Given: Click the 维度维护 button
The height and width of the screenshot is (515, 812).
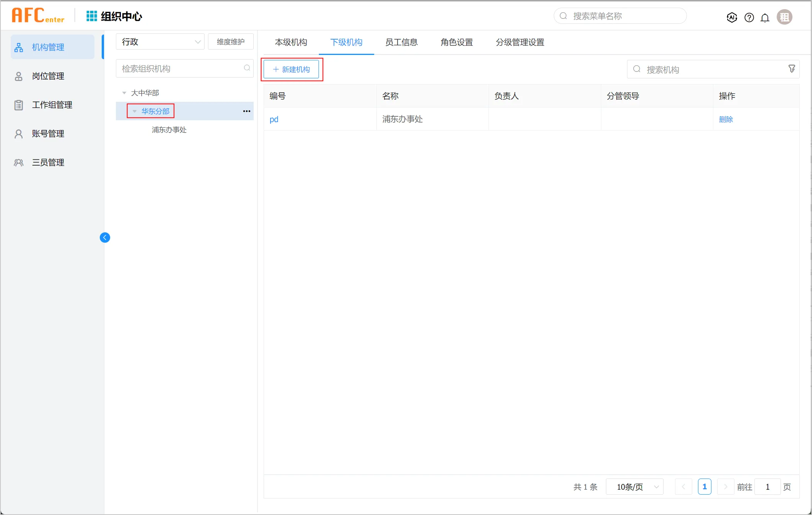Looking at the screenshot, I should tap(231, 42).
